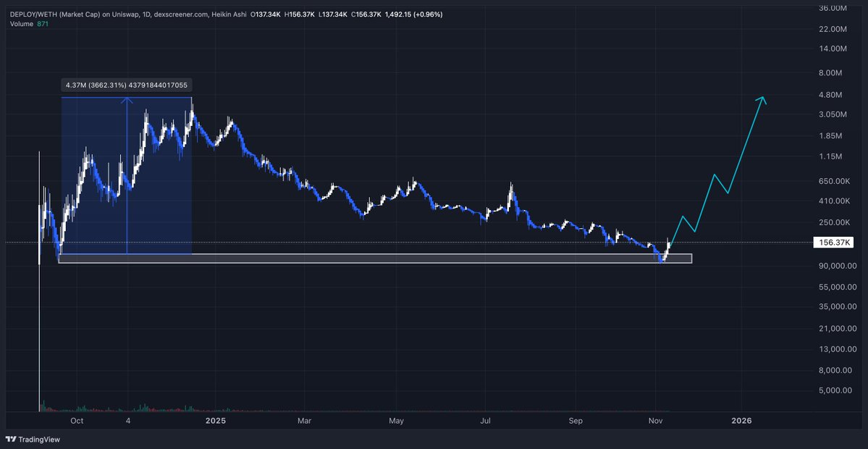This screenshot has height=449, width=868.
Task: Click the Mar label on time axis
Action: tap(305, 421)
